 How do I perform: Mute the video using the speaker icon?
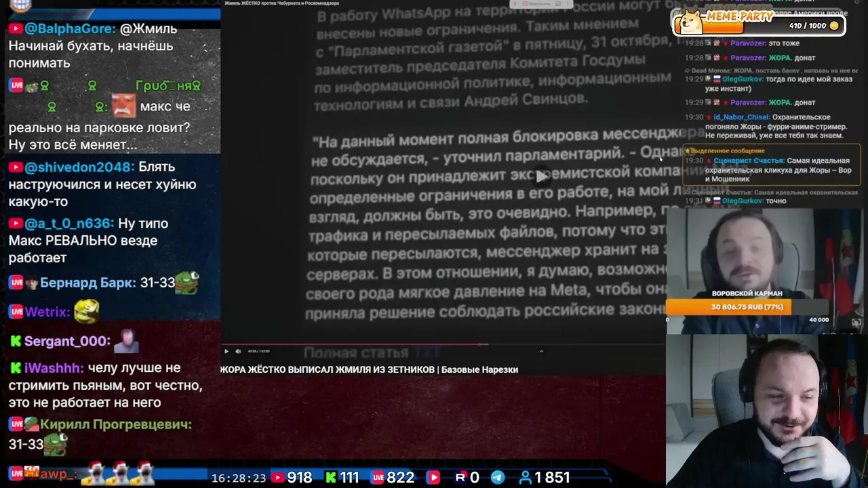238,351
